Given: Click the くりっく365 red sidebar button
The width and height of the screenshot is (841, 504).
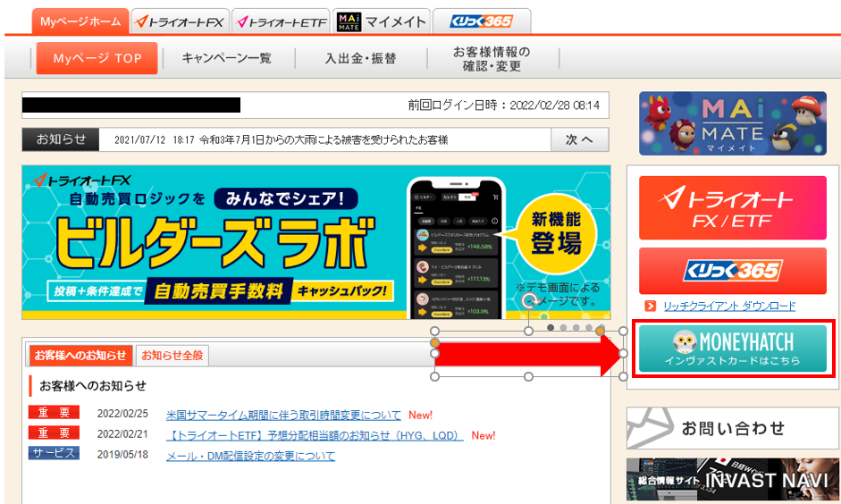Looking at the screenshot, I should [733, 271].
